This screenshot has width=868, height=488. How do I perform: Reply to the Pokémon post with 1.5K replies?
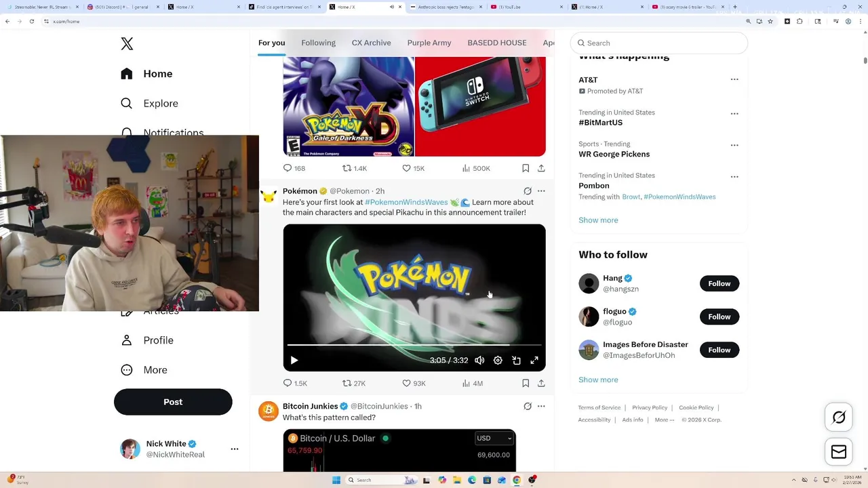pos(295,383)
